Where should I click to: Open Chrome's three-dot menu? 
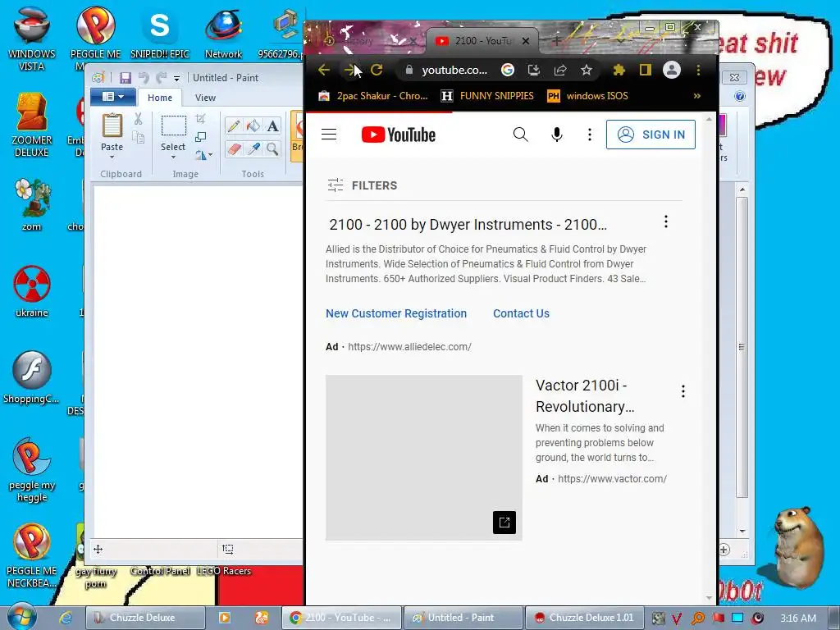click(x=698, y=70)
